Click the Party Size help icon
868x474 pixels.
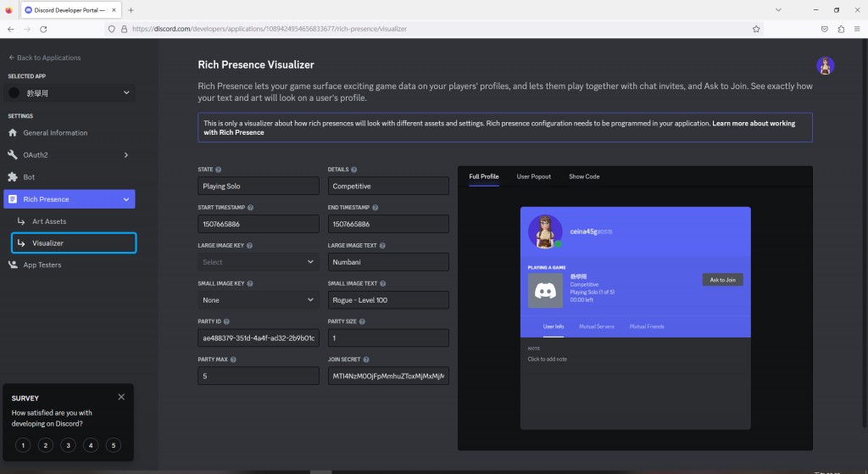point(362,321)
